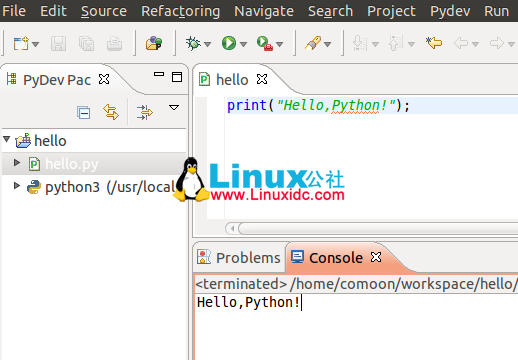This screenshot has height=360, width=518.
Task: Click the Debug bug icon
Action: [193, 43]
